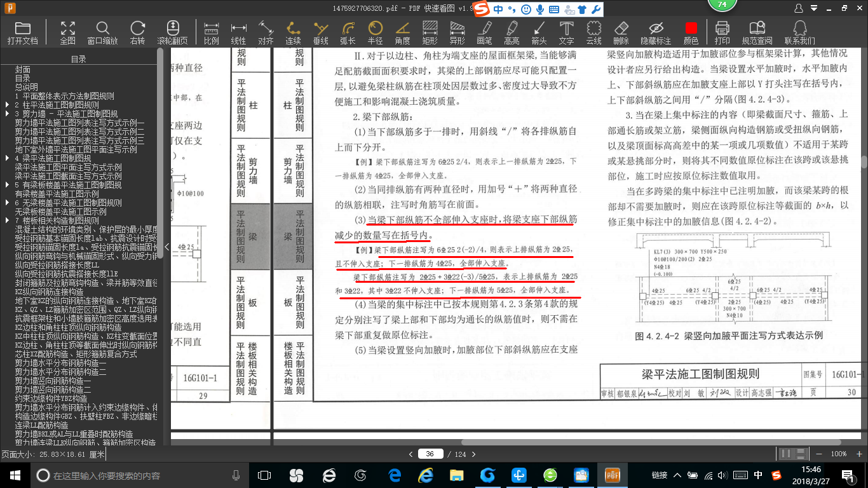868x488 pixels.
Task: Select the 画笔 annotation tool
Action: coord(486,30)
